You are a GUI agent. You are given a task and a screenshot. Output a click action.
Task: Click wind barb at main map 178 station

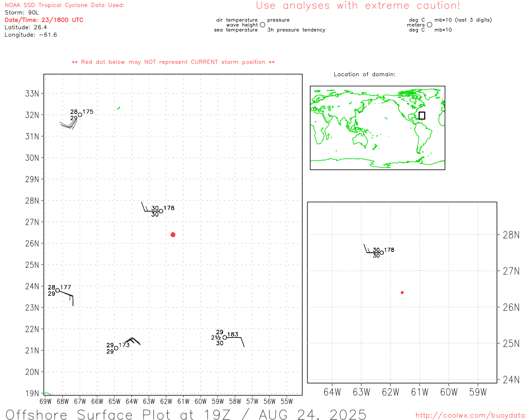150,207
